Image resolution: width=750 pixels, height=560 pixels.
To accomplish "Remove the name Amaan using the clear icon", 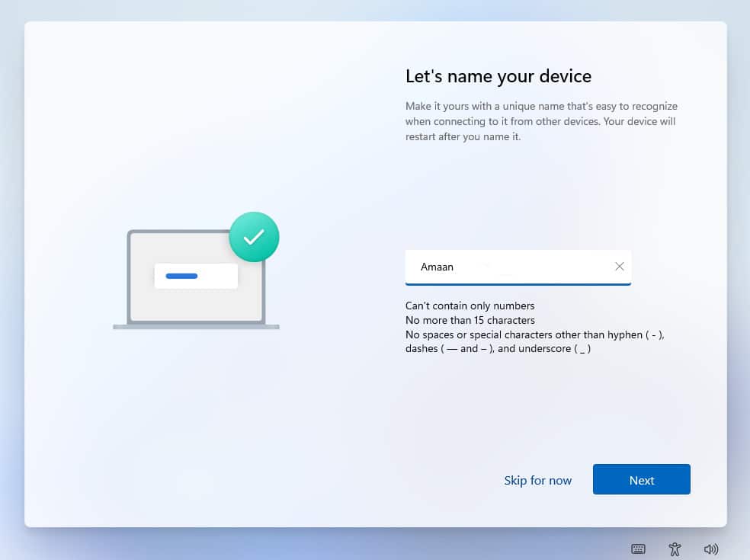I will (620, 267).
